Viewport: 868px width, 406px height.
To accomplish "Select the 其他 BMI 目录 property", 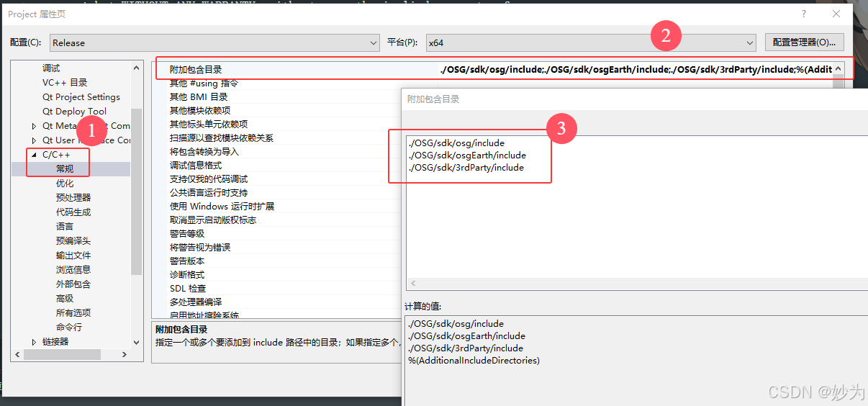I will point(199,96).
